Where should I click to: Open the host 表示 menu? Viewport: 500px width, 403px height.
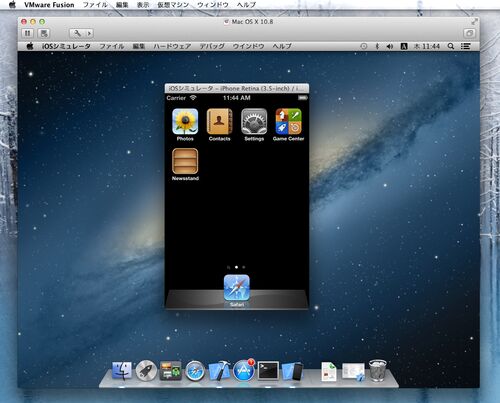click(x=143, y=5)
